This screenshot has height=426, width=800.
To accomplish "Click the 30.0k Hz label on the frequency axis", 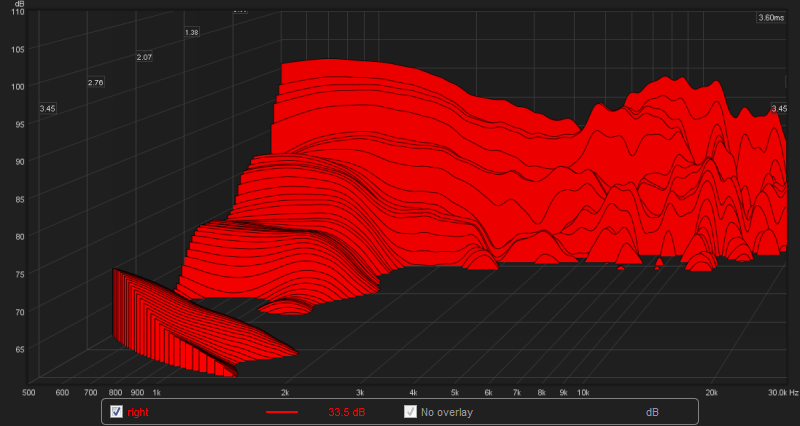I will click(783, 393).
